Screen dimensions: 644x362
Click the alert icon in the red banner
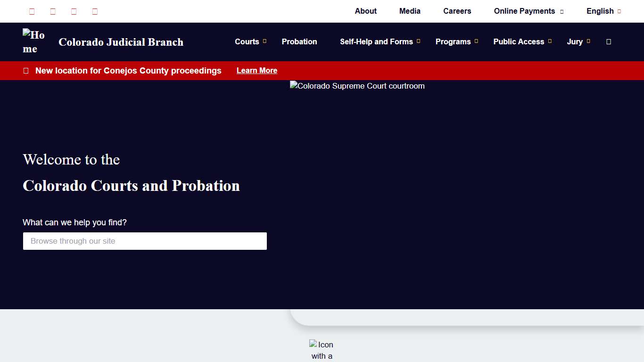click(26, 71)
